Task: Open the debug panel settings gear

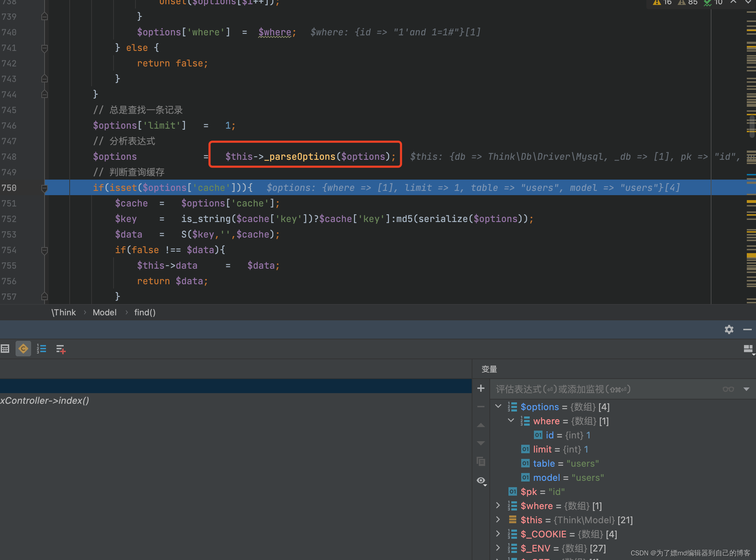Action: [729, 329]
